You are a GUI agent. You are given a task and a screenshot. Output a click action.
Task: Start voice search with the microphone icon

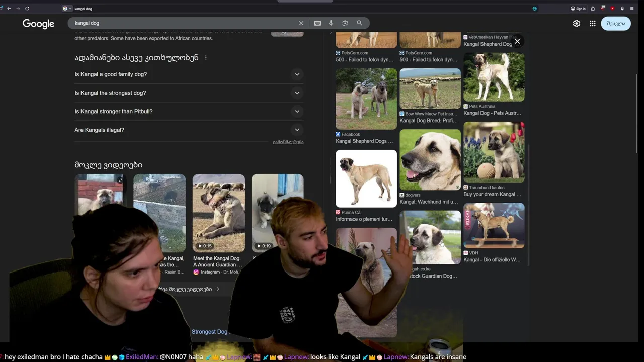pos(331,23)
